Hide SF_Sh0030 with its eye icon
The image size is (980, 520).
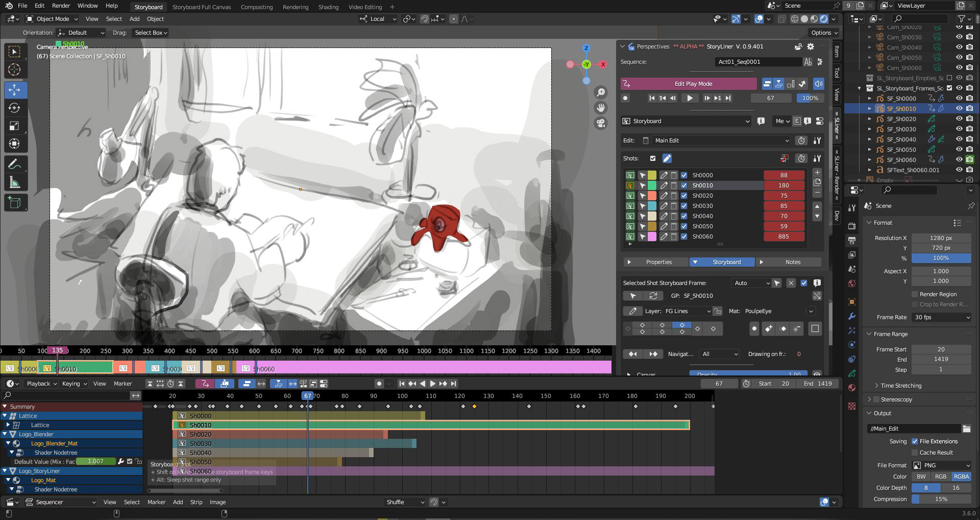click(959, 129)
